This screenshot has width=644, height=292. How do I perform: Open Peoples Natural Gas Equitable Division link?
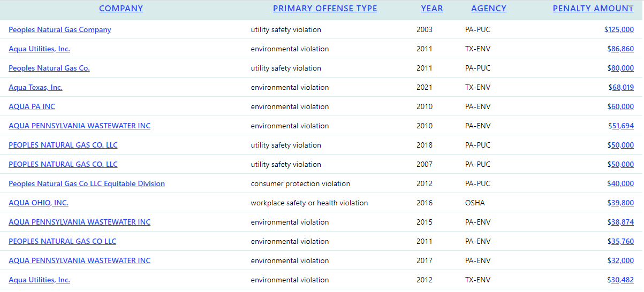click(87, 183)
